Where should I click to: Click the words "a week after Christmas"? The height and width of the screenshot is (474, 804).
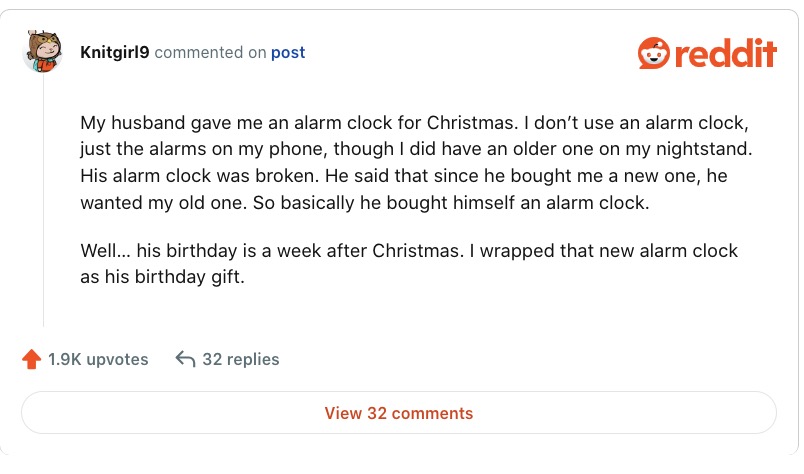click(x=380, y=250)
